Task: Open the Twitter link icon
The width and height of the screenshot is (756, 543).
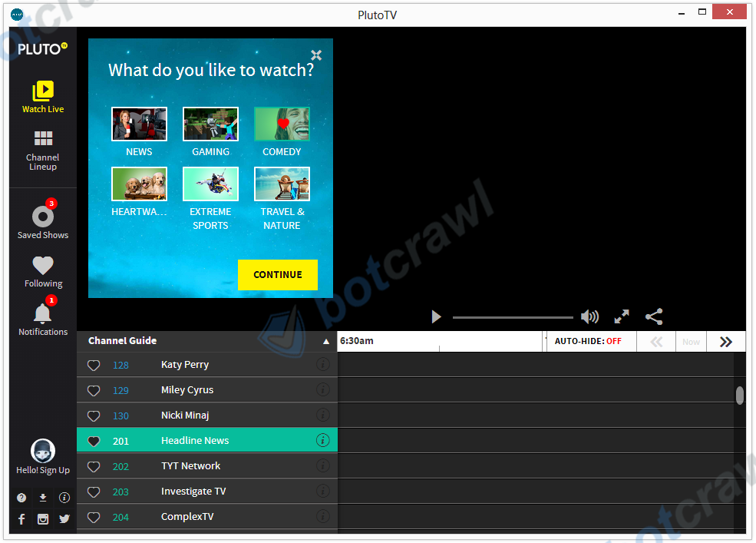Action: 64,519
